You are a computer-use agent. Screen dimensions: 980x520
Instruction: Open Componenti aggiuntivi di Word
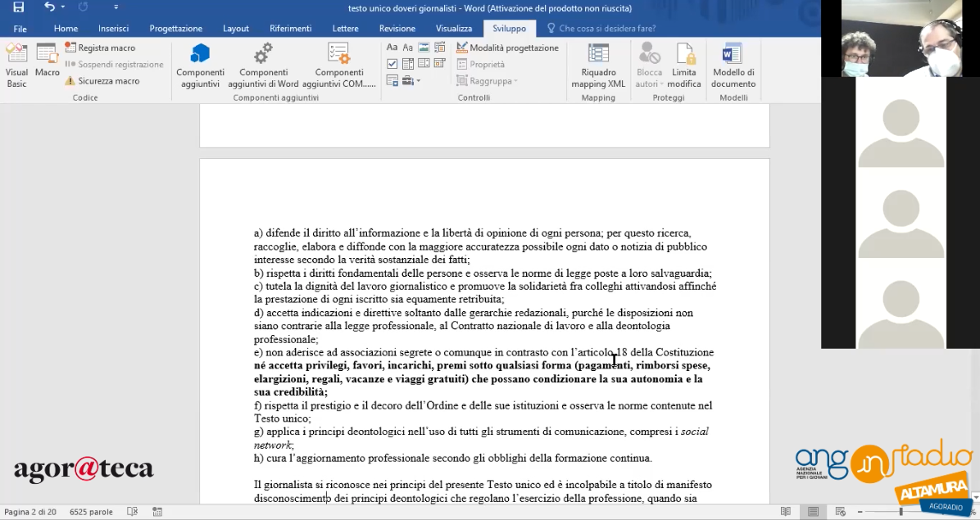click(263, 66)
